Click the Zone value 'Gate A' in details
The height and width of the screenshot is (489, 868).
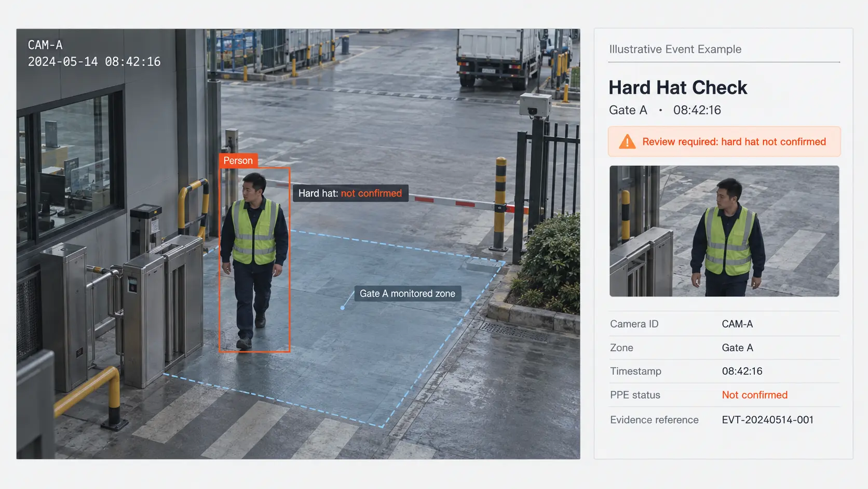737,348
